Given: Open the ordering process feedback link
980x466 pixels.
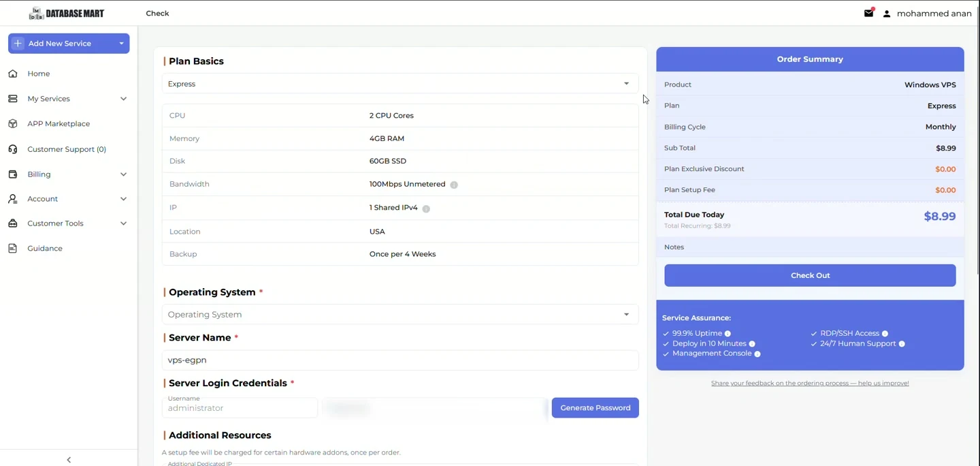Looking at the screenshot, I should pyautogui.click(x=810, y=384).
